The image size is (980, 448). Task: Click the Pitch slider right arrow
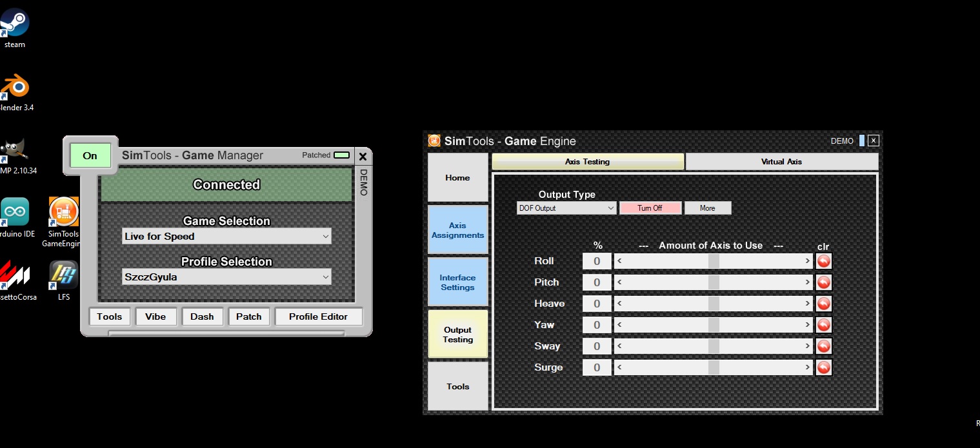807,282
